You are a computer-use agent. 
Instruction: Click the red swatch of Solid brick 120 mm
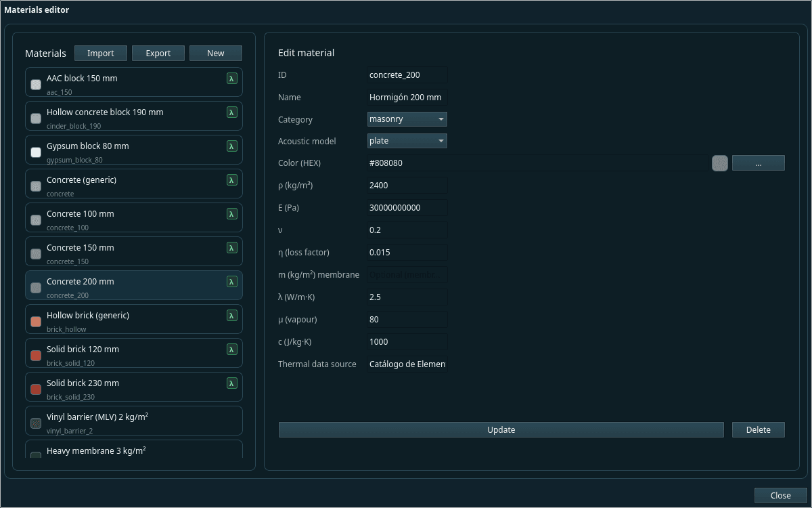pos(36,356)
